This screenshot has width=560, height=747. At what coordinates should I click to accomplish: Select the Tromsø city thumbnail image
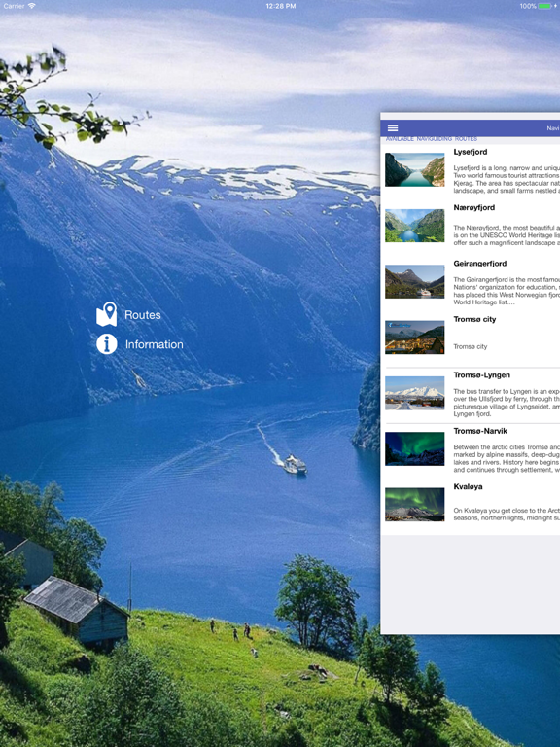pyautogui.click(x=415, y=337)
